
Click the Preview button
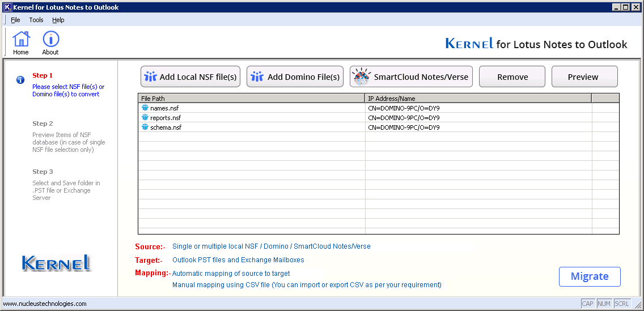pyautogui.click(x=584, y=76)
